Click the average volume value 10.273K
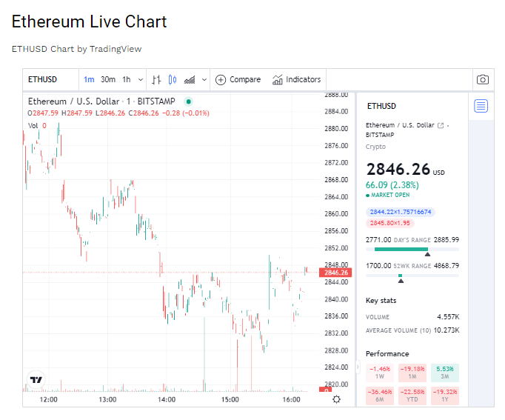 click(447, 330)
